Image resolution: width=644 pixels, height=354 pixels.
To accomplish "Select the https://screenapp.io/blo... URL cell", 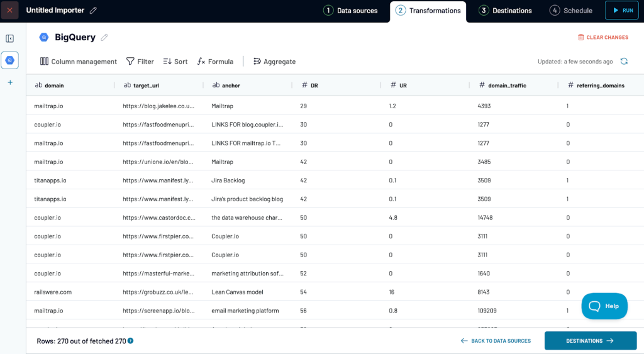I will 159,311.
